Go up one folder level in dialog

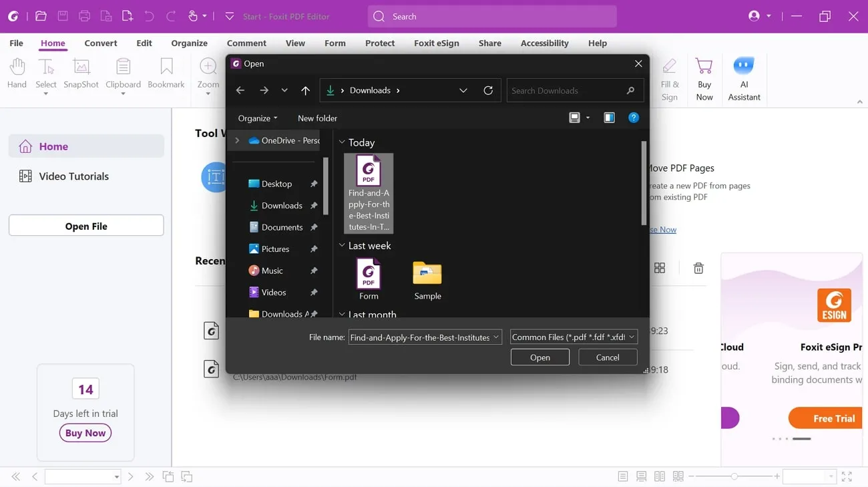(305, 90)
